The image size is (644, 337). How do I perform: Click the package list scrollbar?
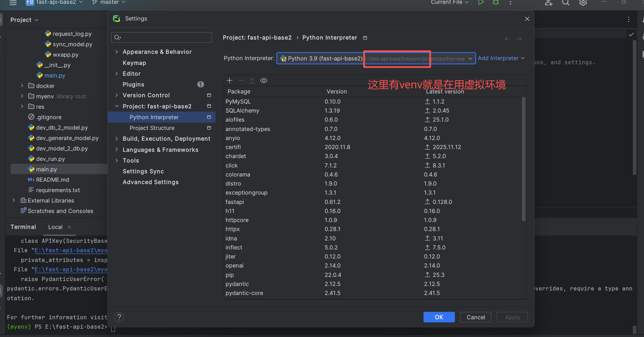click(524, 159)
